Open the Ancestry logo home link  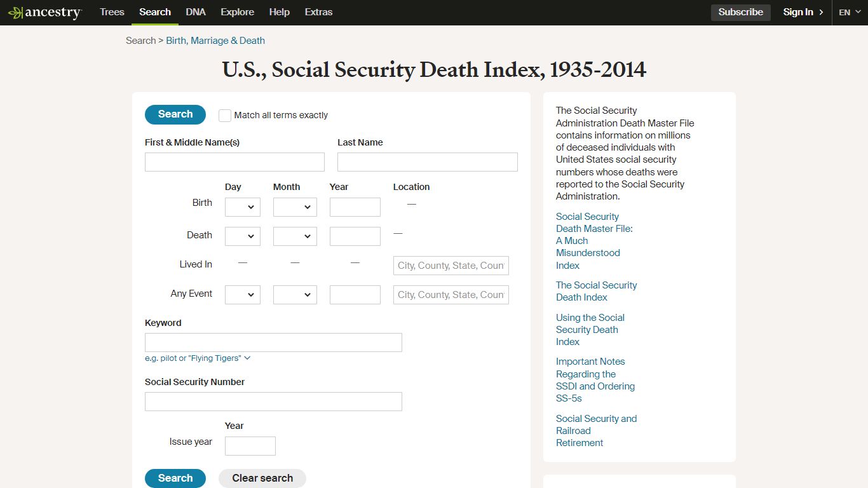[x=44, y=12]
